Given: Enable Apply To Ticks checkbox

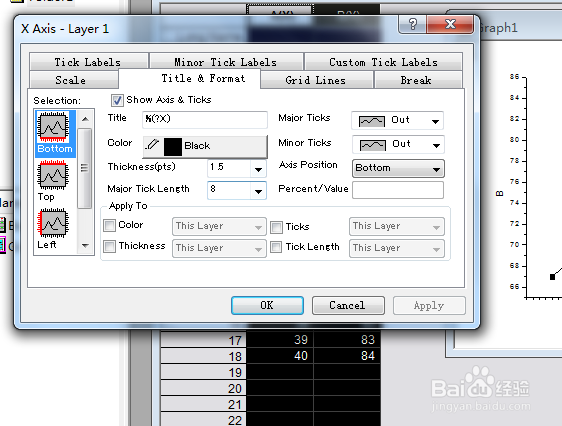Looking at the screenshot, I should [276, 227].
